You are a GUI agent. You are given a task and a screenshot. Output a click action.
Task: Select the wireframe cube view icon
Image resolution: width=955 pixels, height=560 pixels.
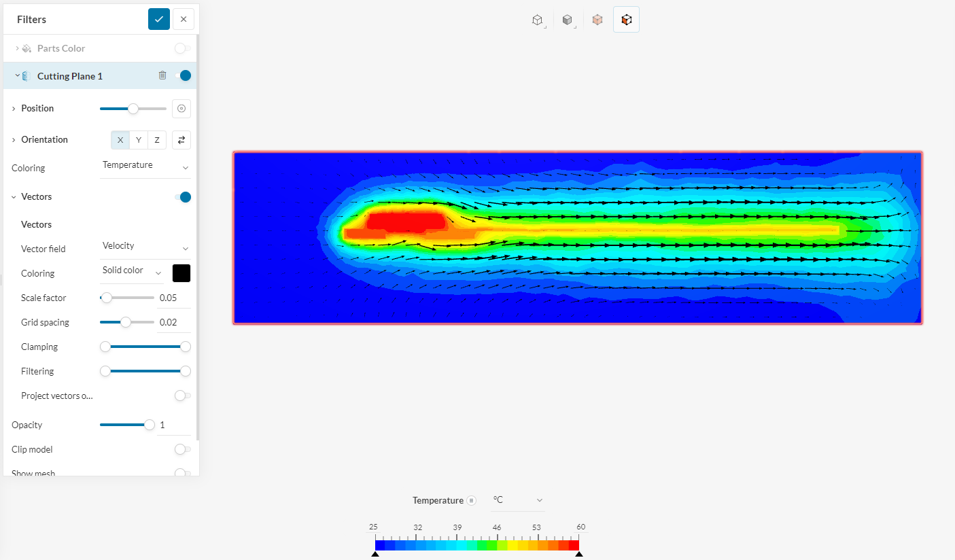click(x=537, y=20)
